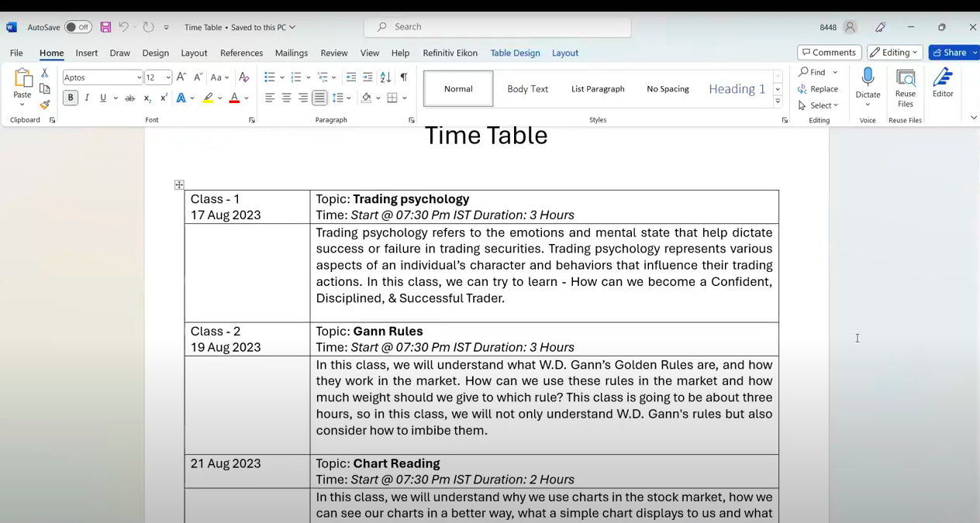Click the Comments button
The width and height of the screenshot is (980, 523).
coord(829,53)
